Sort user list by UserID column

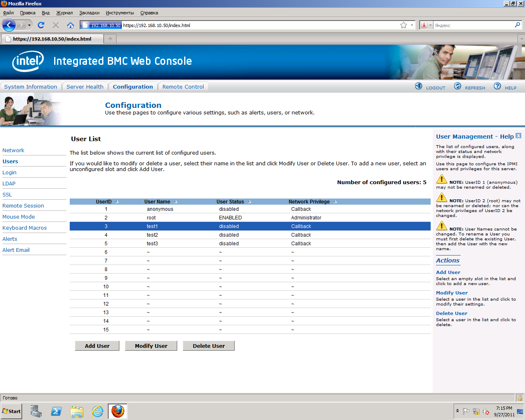coord(104,202)
